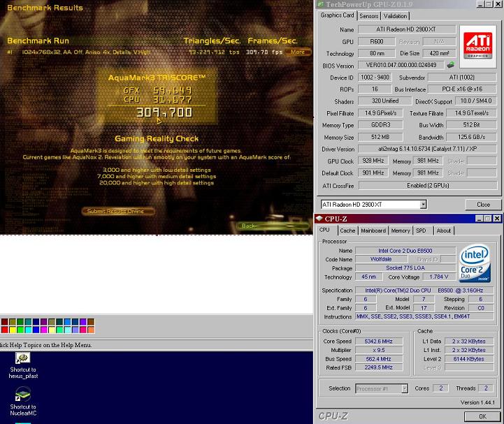Image resolution: width=504 pixels, height=424 pixels.
Task: Click the Paint status bar help text
Action: [46, 345]
